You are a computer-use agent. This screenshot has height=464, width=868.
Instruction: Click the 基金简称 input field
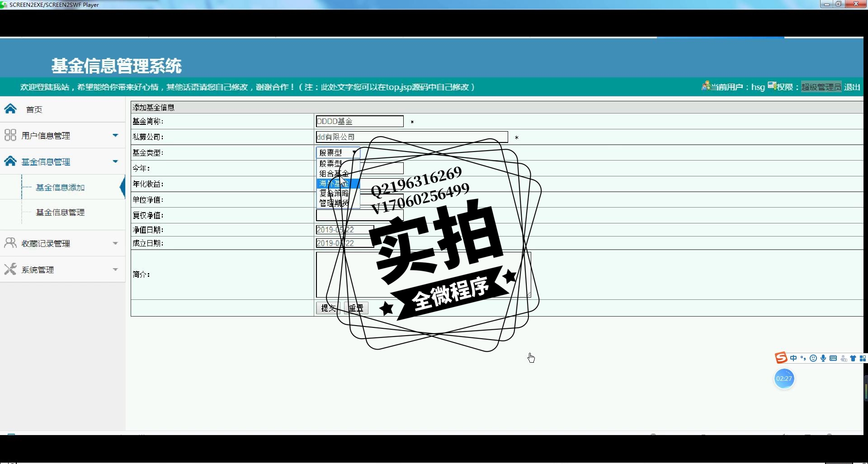[x=359, y=121]
